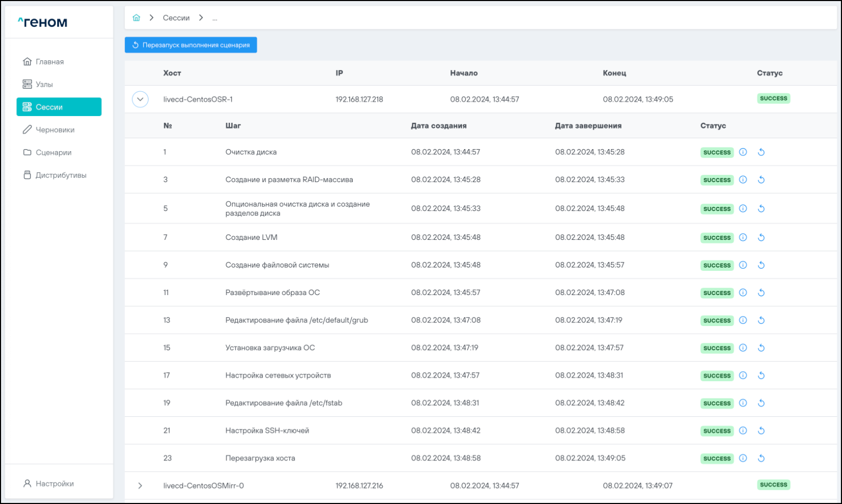Expand the livecd-CentosOSMirr-0 host row
The height and width of the screenshot is (504, 842).
pyautogui.click(x=140, y=486)
